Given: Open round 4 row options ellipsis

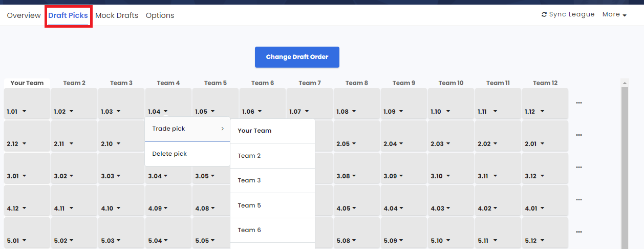Looking at the screenshot, I should (579, 200).
